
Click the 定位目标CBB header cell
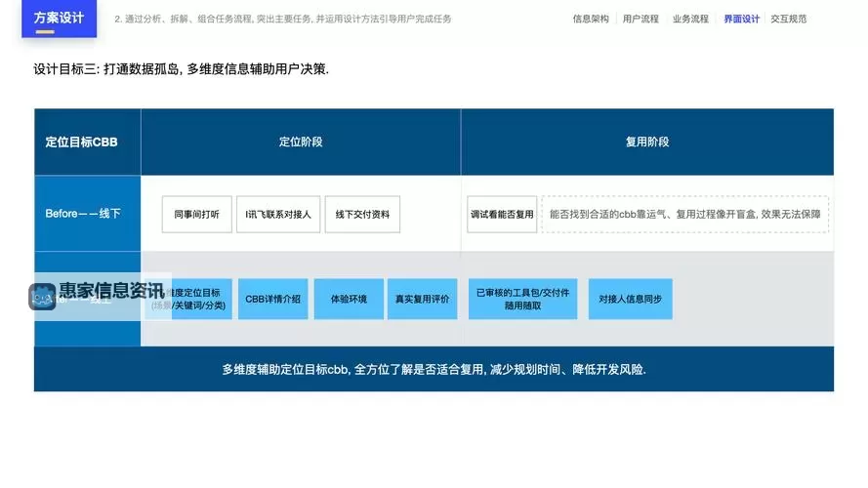88,142
